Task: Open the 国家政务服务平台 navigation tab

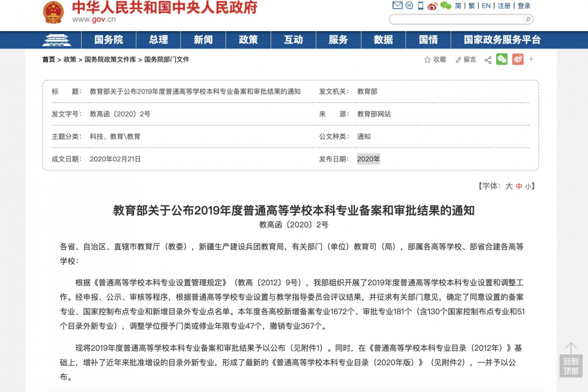Action: pos(502,40)
